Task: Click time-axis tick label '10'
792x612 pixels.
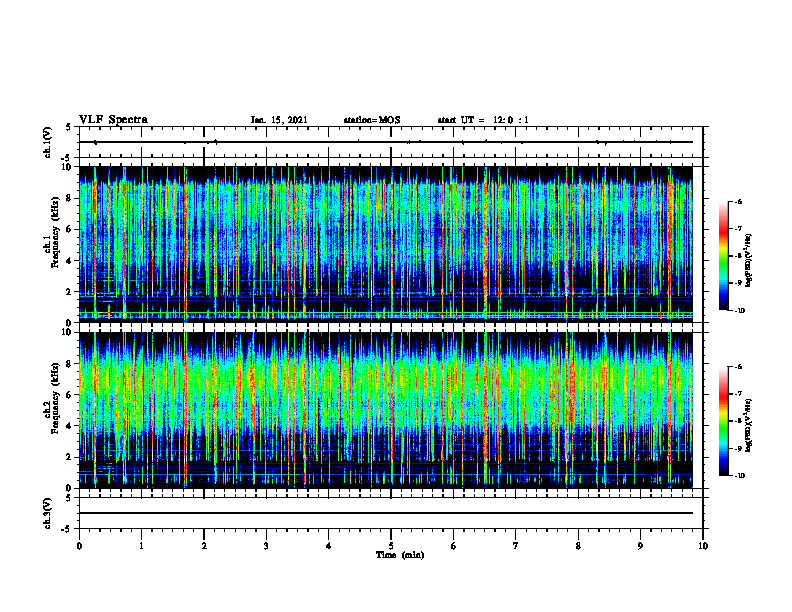Action: pos(703,546)
